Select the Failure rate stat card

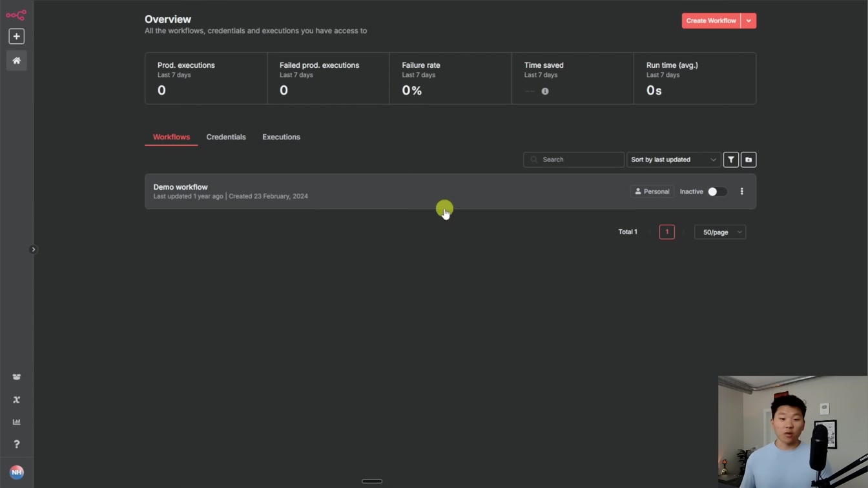[450, 78]
